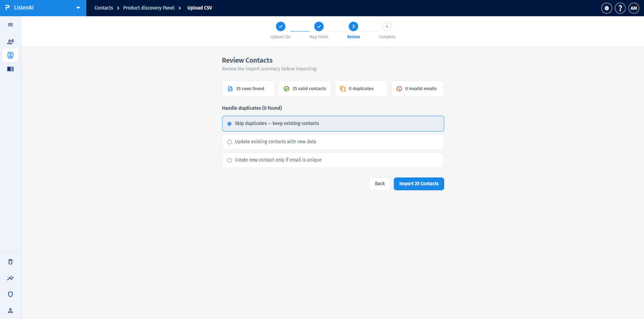
Task: Click the 0 duplicates card
Action: (x=361, y=89)
